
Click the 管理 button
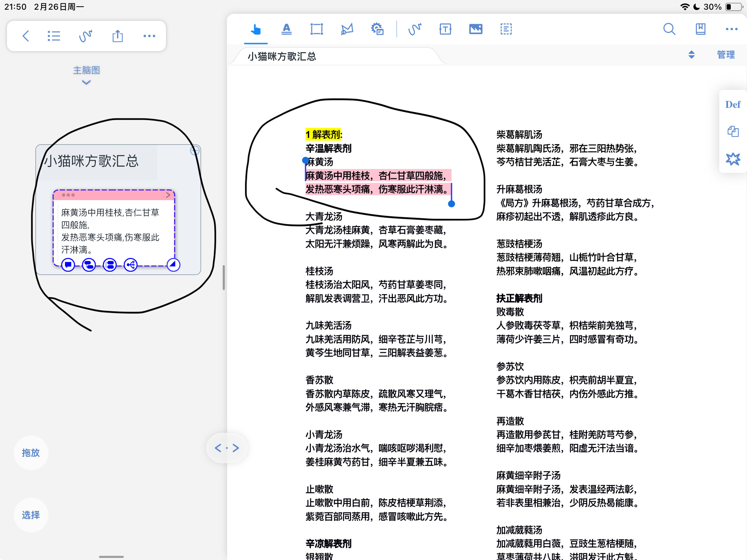[726, 55]
